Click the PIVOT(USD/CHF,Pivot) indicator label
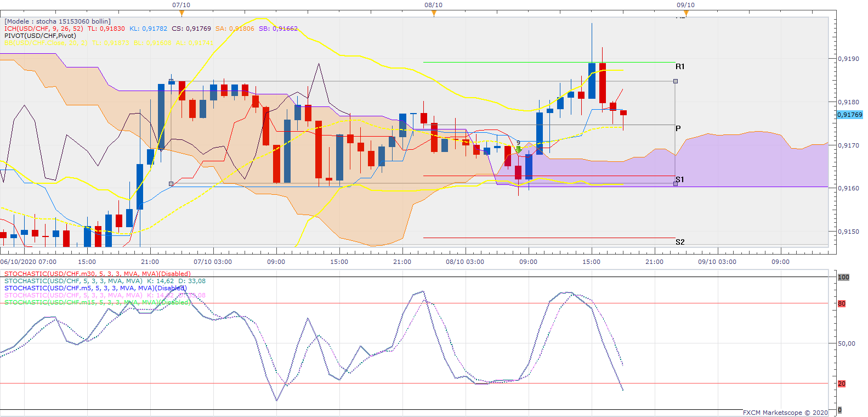This screenshot has height=417, width=868. coord(40,36)
